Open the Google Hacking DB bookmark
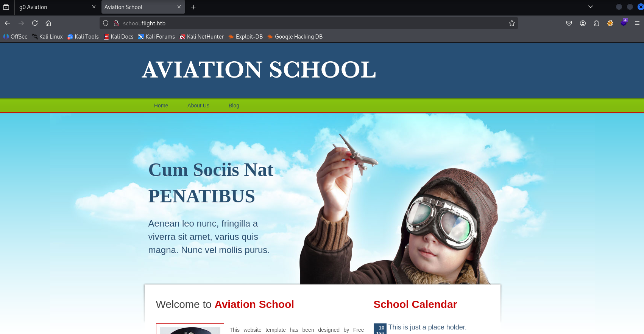Image resolution: width=644 pixels, height=334 pixels. [x=295, y=37]
